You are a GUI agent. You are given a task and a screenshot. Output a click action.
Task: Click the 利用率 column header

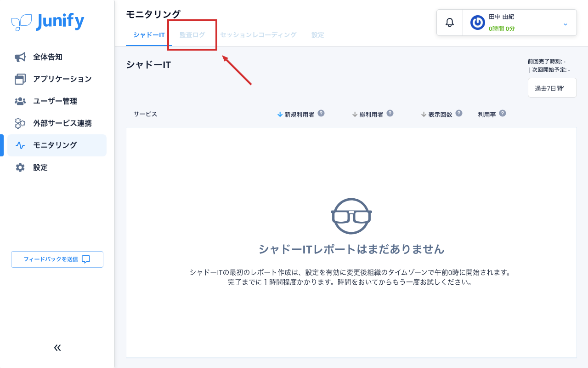click(x=487, y=115)
